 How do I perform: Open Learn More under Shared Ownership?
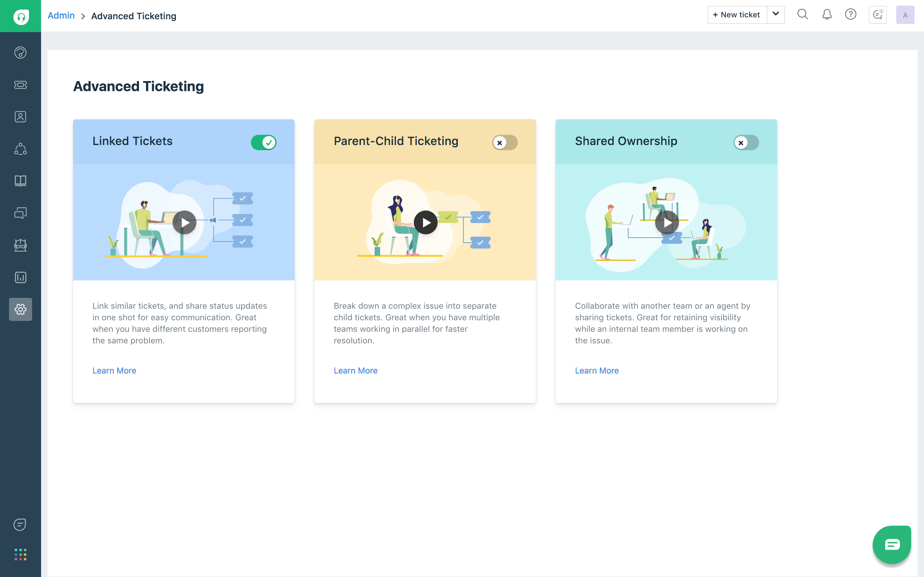click(x=596, y=371)
